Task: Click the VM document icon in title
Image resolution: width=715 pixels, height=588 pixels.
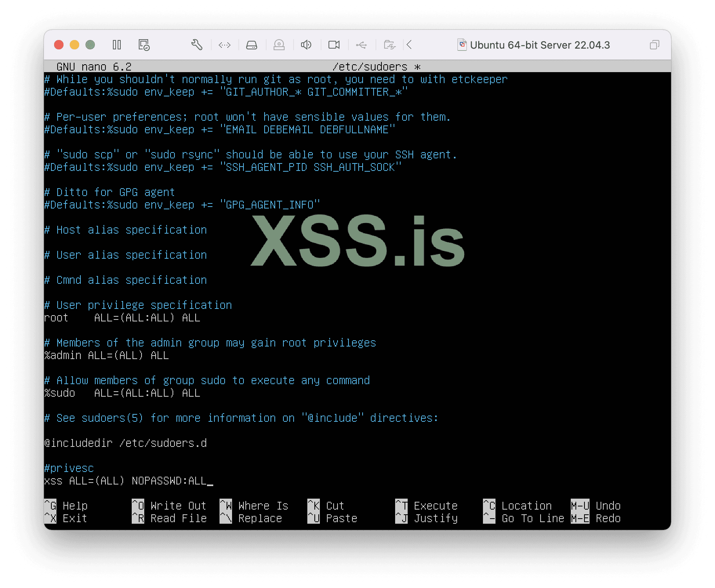Action: tap(462, 45)
